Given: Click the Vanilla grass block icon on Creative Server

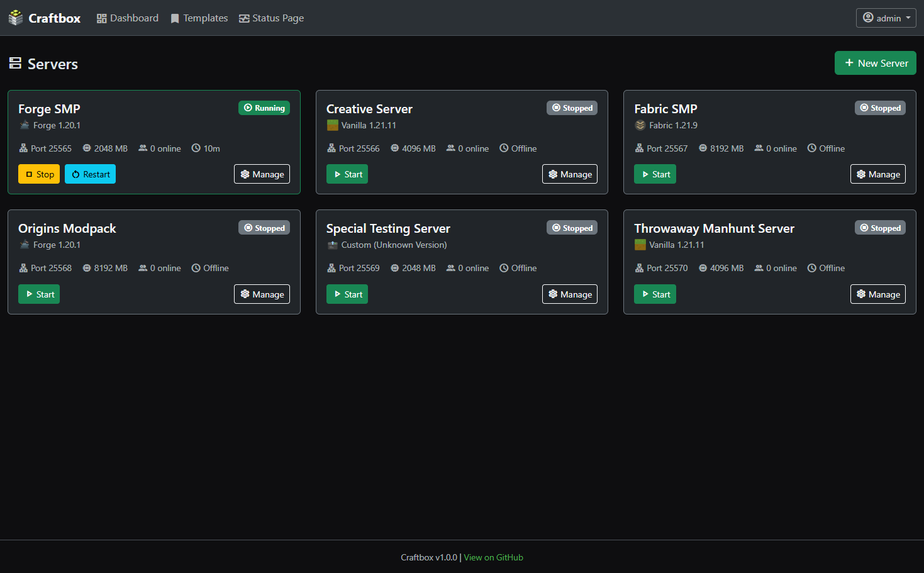Looking at the screenshot, I should click(333, 125).
